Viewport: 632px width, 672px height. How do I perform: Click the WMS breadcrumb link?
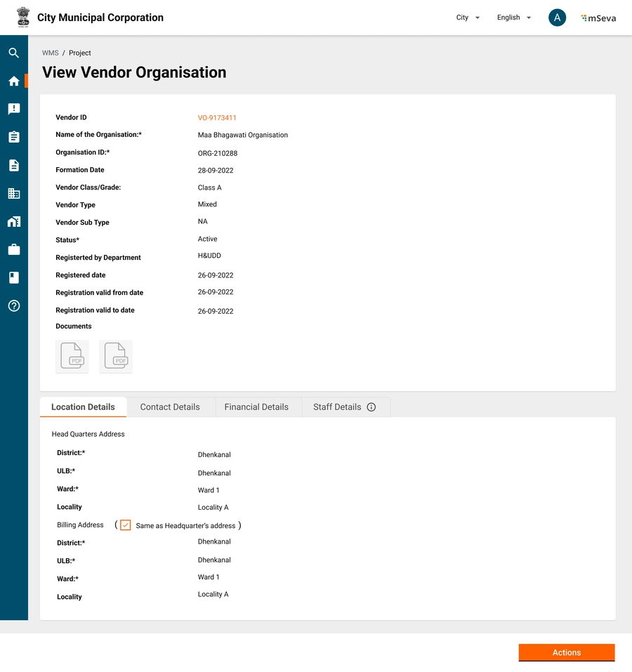point(50,53)
